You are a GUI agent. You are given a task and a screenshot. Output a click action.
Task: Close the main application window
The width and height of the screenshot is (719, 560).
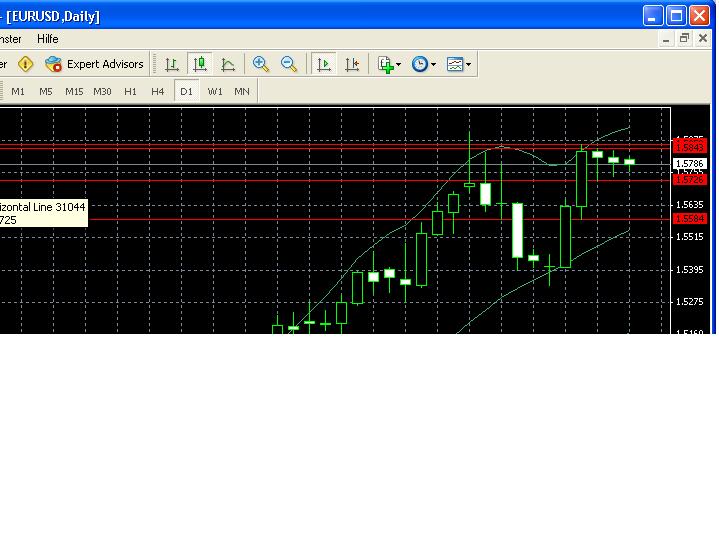coord(700,16)
